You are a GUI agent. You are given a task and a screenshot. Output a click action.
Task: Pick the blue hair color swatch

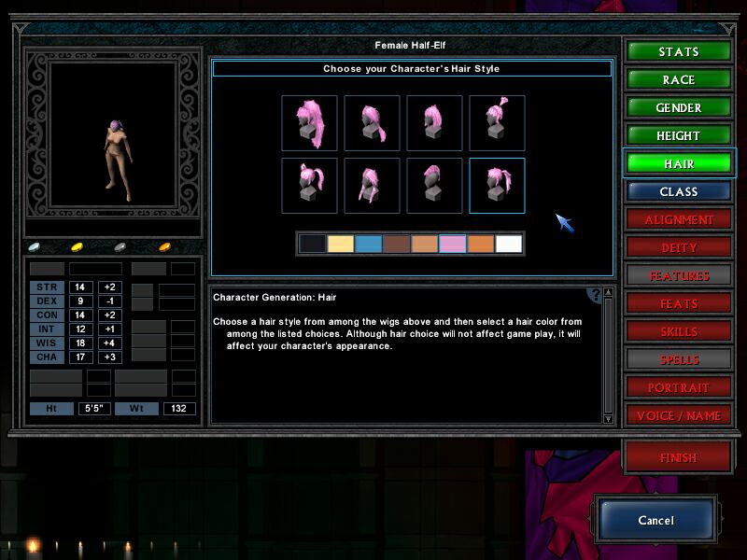point(369,245)
